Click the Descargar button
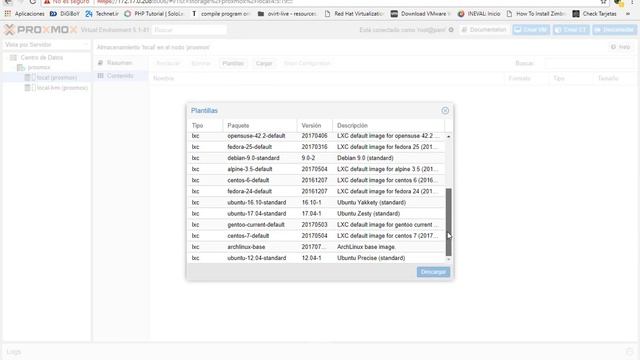This screenshot has width=640, height=360. tap(433, 272)
